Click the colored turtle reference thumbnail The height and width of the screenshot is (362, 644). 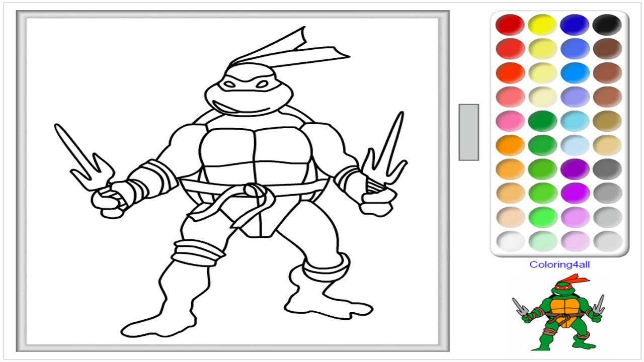(558, 312)
